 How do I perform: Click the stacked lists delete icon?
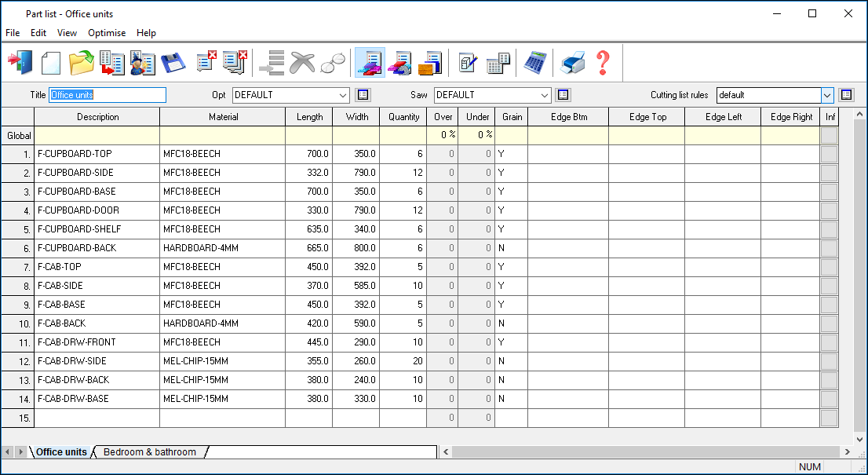coord(235,62)
